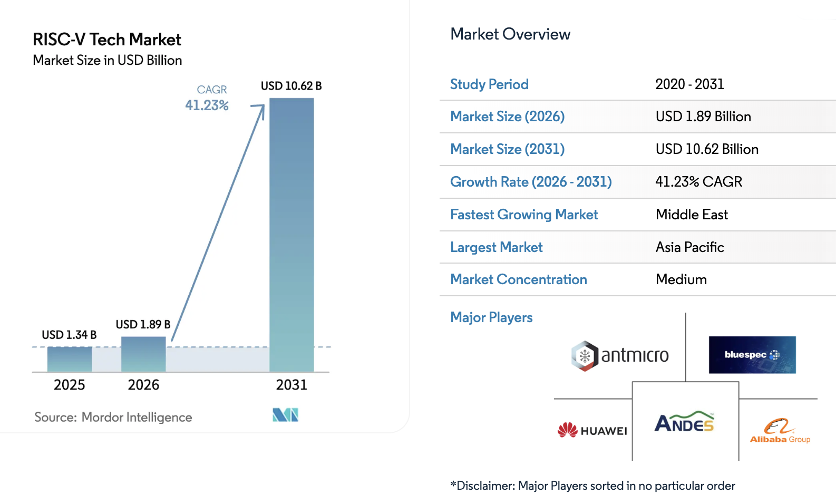Click the 41.23% CAGR text on chart
836x504 pixels.
[207, 105]
